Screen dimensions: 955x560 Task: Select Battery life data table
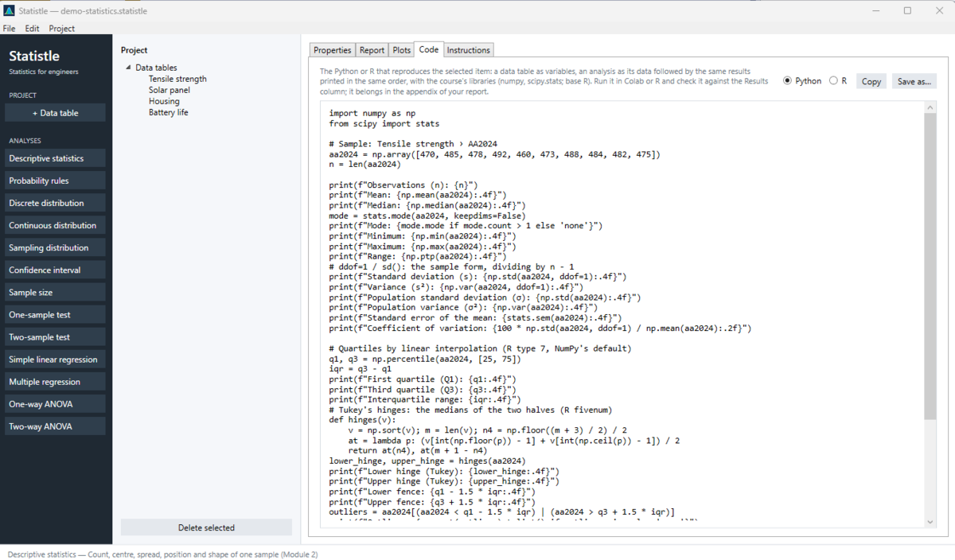click(170, 112)
